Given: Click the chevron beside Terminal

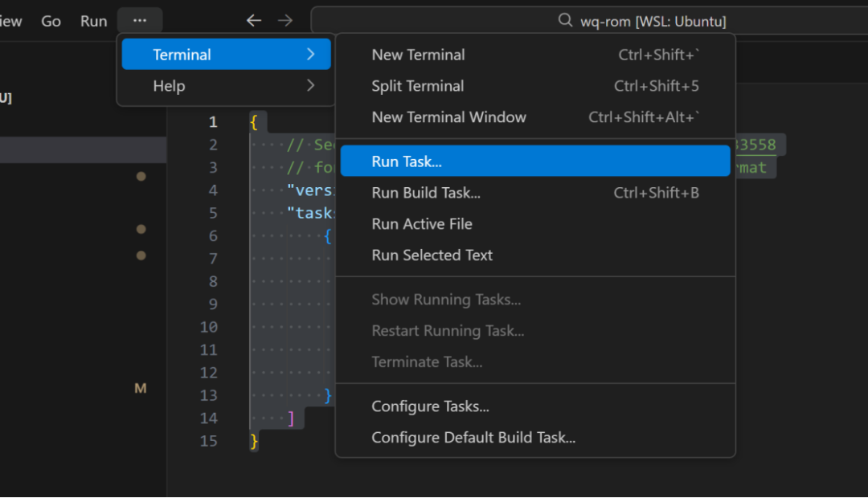Looking at the screenshot, I should 310,55.
